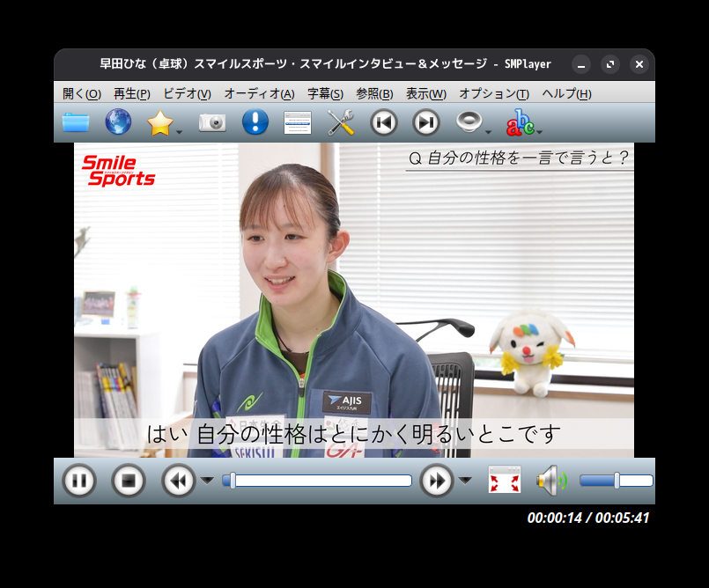The height and width of the screenshot is (588, 709).
Task: Toggle fullscreen with the red arrows icon
Action: coord(504,479)
